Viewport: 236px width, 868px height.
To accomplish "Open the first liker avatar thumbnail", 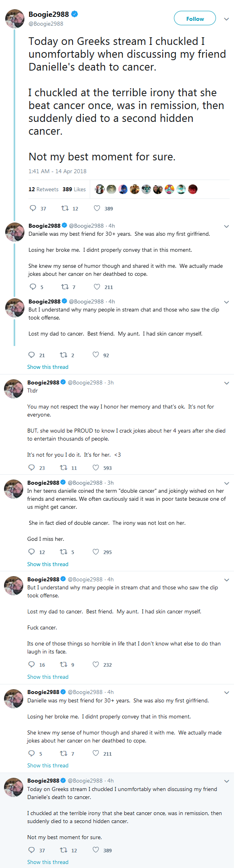I will coord(100,189).
